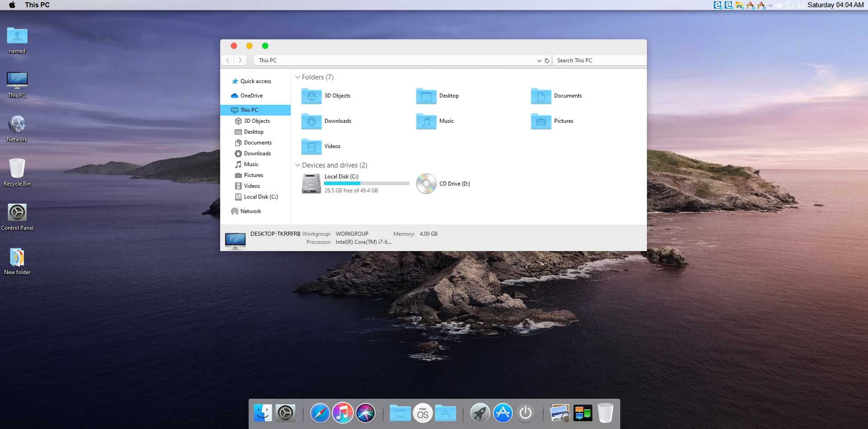This screenshot has height=429, width=868.
Task: Open Control Panel desktop icon
Action: point(17,213)
